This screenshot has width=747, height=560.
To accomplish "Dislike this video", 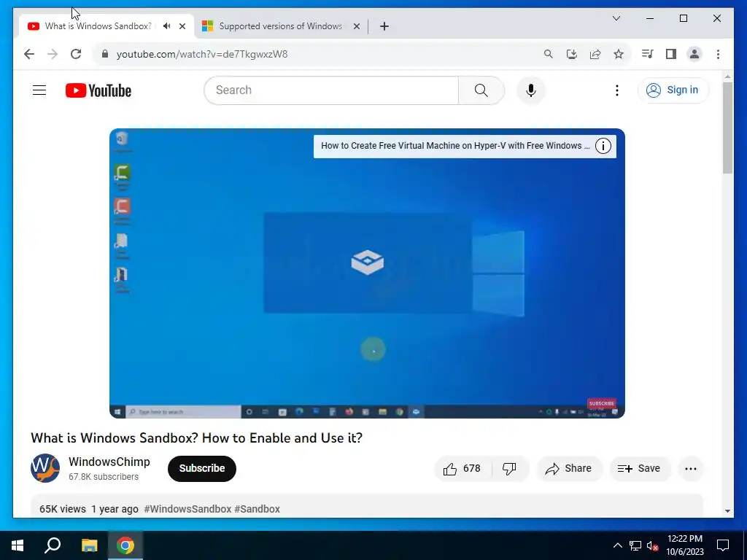I will pos(509,469).
